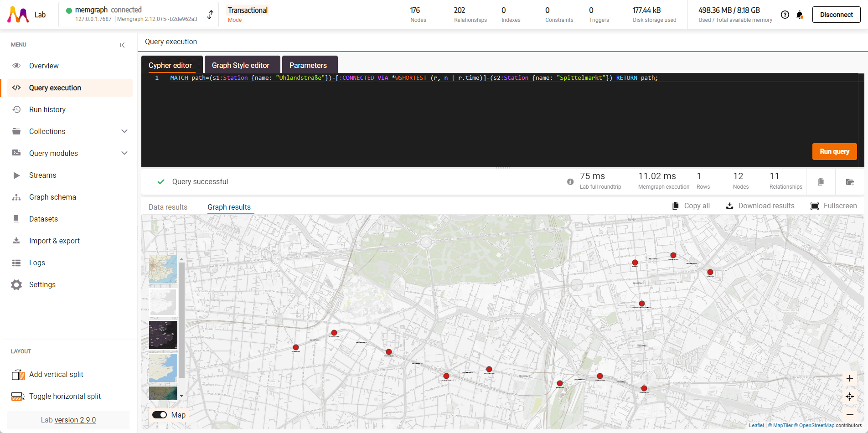Save query to collection with folder-plus icon

point(850,181)
